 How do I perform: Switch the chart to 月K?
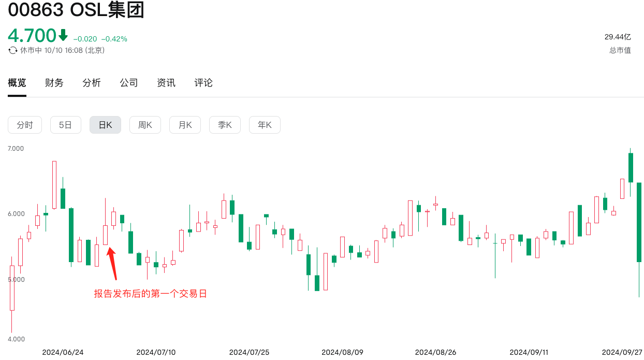tap(185, 125)
